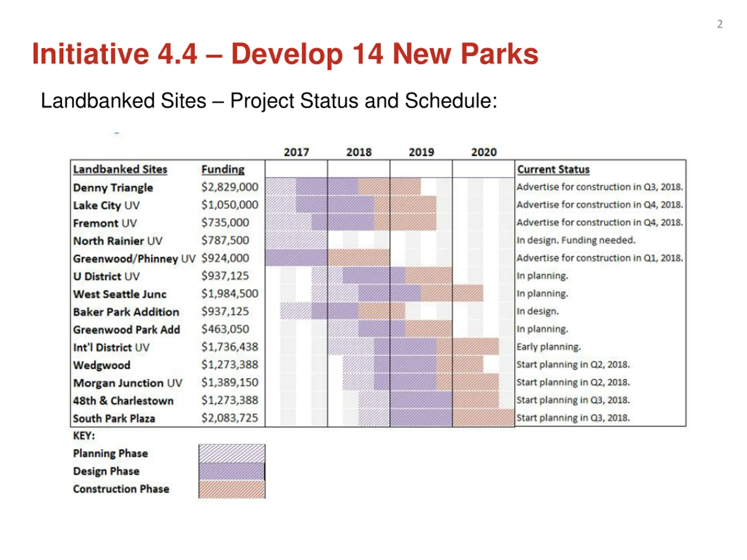Click the 2018 year header
This screenshot has height=560, width=747.
tap(359, 152)
